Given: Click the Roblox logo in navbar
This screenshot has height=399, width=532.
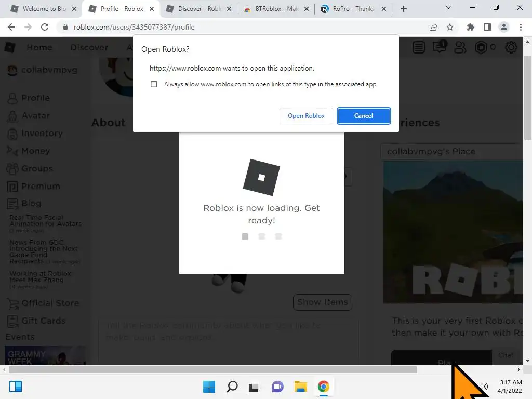Looking at the screenshot, I should point(10,47).
